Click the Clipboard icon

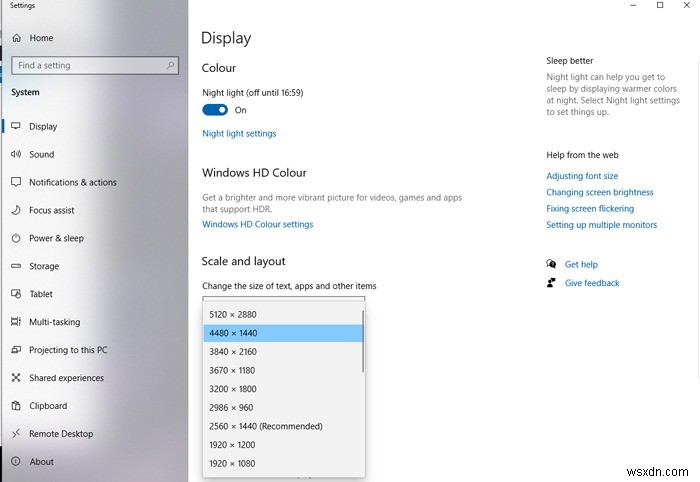tap(16, 406)
